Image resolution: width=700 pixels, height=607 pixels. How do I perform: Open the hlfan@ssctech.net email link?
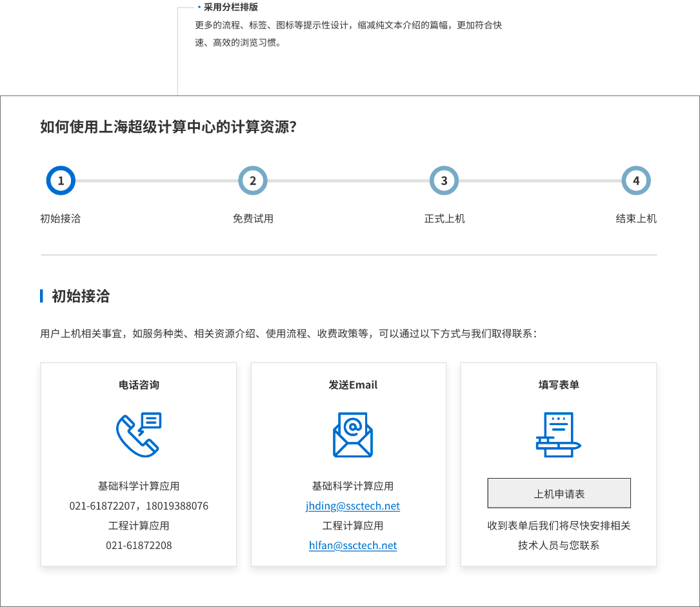(x=353, y=546)
